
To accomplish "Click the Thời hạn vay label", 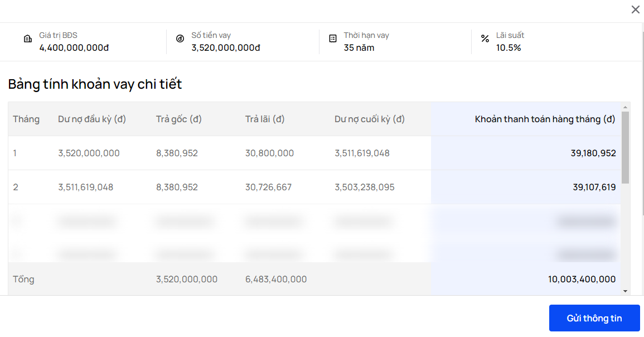I will click(x=366, y=35).
